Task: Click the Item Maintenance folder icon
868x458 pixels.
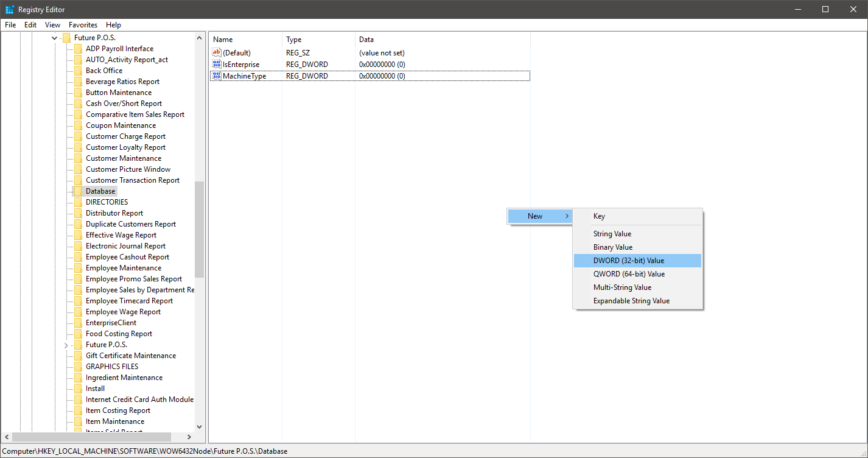Action: [x=78, y=421]
